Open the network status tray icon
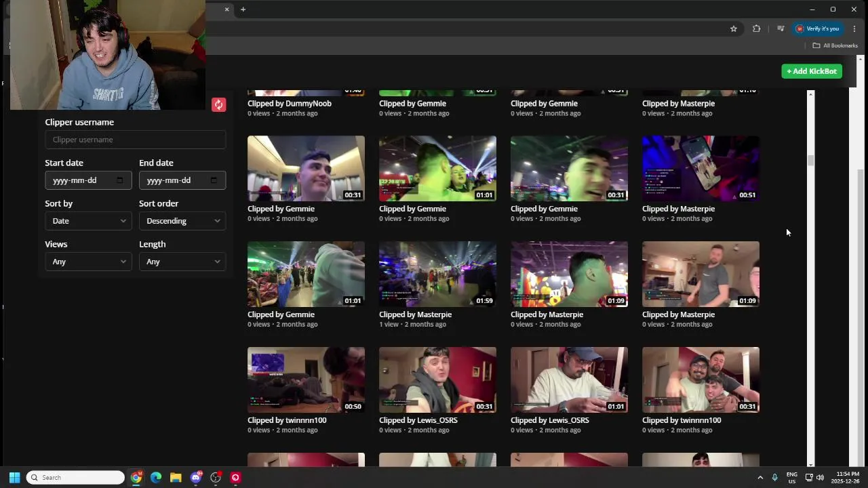Image resolution: width=868 pixels, height=488 pixels. [809, 477]
